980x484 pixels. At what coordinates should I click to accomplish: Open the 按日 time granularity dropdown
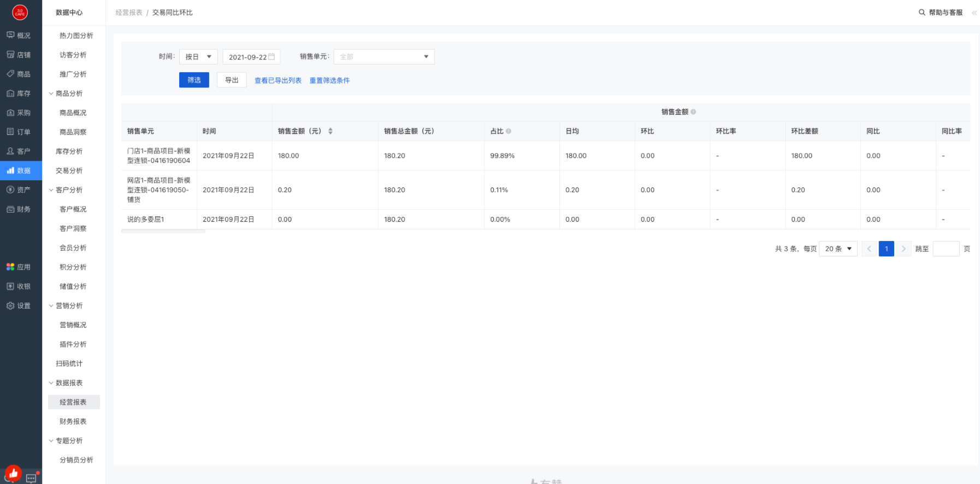(198, 57)
